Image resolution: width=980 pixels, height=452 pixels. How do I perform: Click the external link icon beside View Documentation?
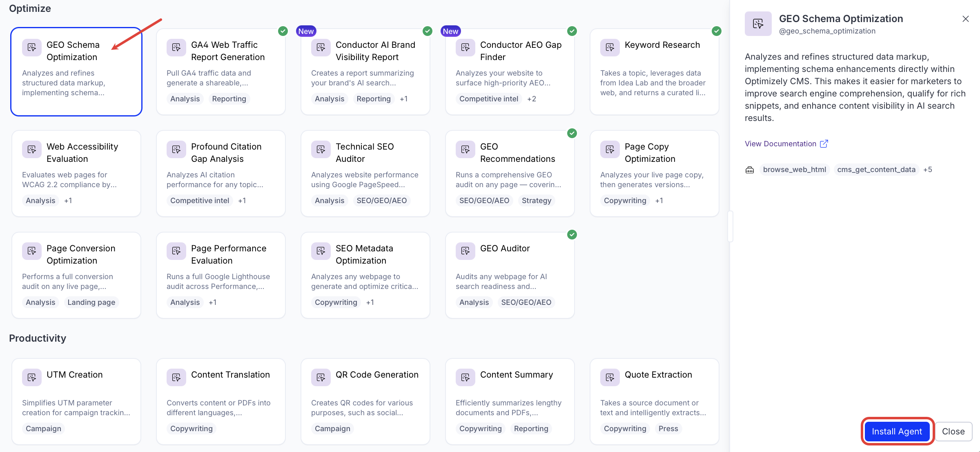824,143
